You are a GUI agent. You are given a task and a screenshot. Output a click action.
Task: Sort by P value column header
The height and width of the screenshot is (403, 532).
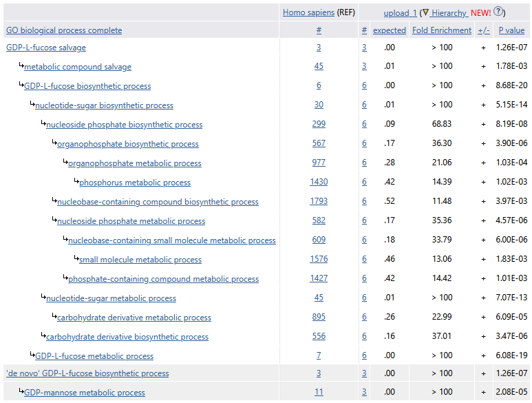click(x=511, y=30)
